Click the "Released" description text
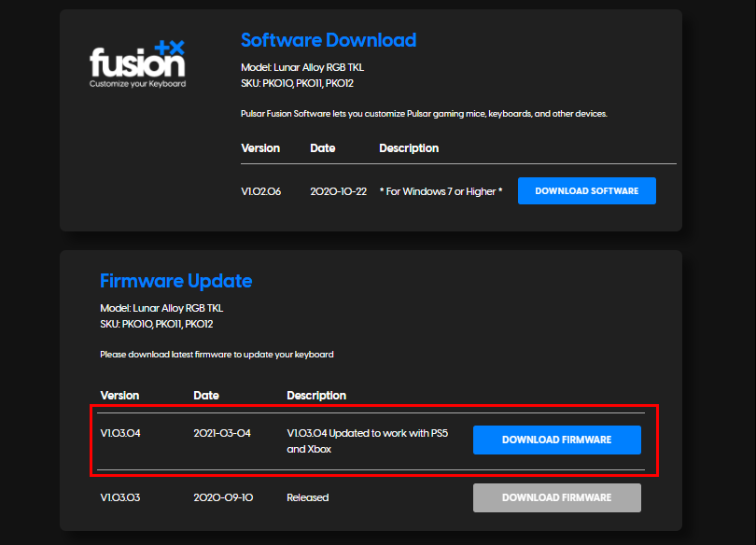The width and height of the screenshot is (756, 545). click(x=308, y=497)
